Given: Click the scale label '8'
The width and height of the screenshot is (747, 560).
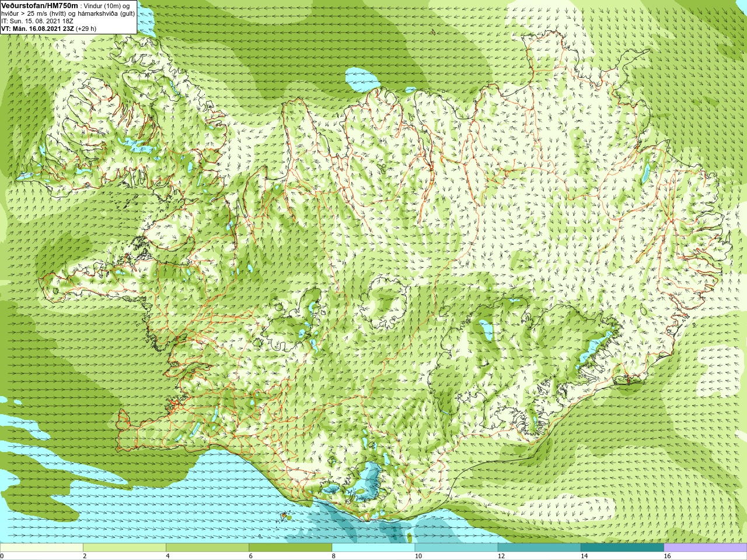Looking at the screenshot, I should [x=333, y=556].
